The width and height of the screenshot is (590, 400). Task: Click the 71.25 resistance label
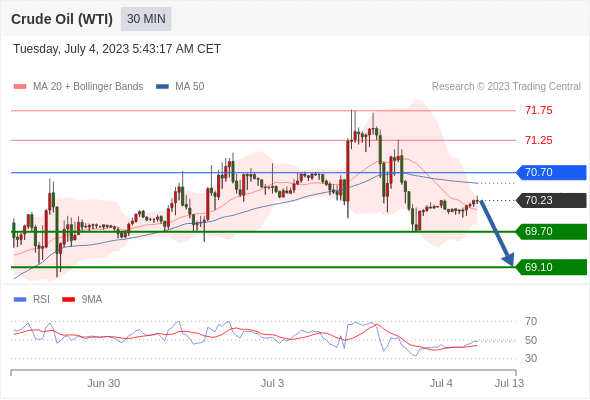(538, 140)
